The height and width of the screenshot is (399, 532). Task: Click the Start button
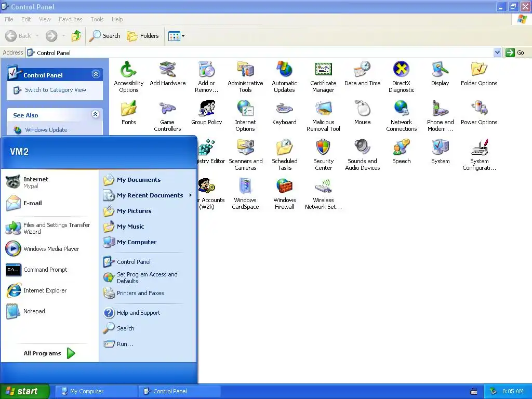tap(24, 391)
